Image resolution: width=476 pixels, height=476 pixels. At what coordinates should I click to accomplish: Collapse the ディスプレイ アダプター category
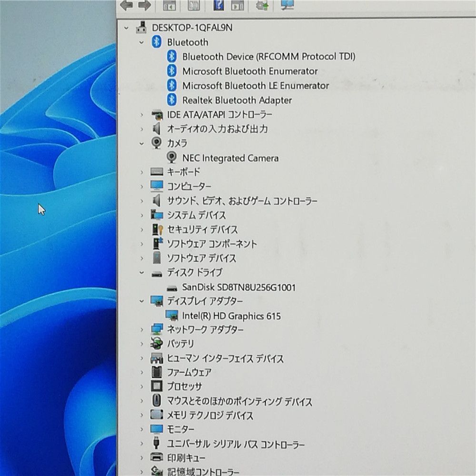pos(141,301)
